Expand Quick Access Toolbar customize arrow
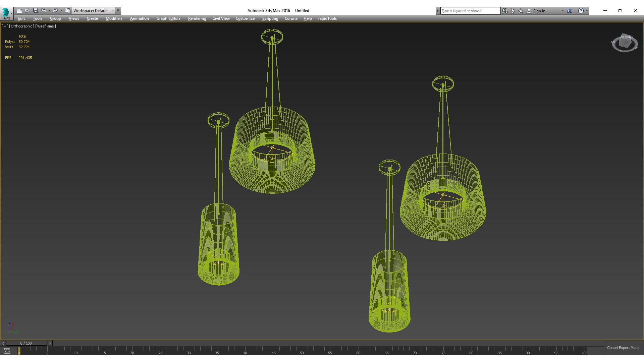 pos(118,11)
